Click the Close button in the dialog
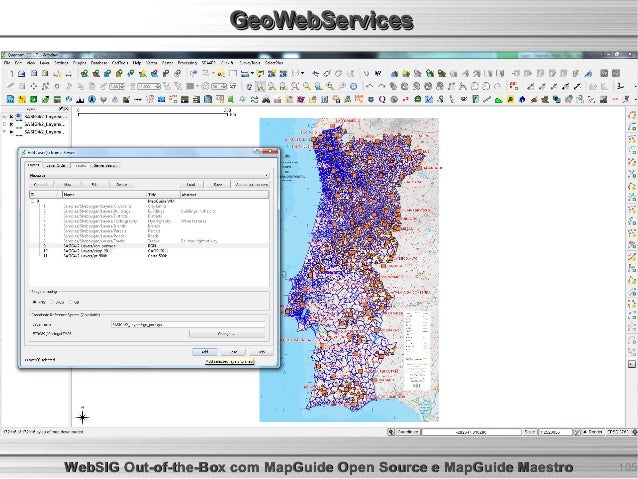 [x=234, y=352]
